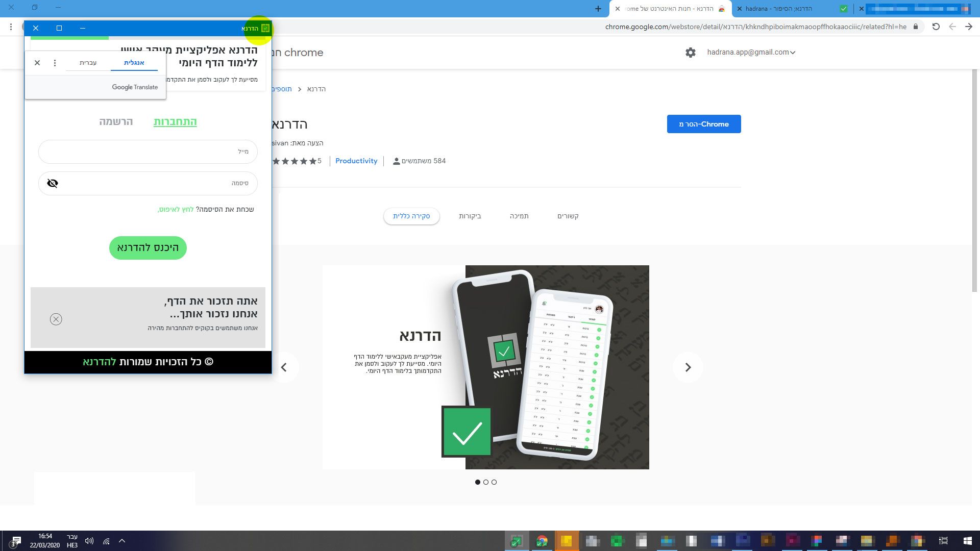Select the second carousel dot indicator
The width and height of the screenshot is (980, 551).
pos(486,482)
